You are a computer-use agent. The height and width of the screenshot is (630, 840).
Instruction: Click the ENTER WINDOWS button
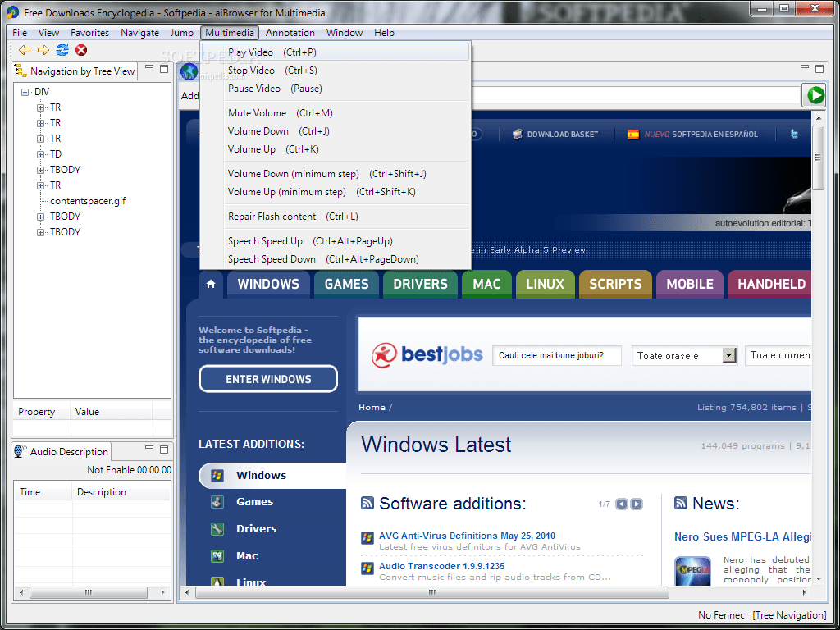268,379
